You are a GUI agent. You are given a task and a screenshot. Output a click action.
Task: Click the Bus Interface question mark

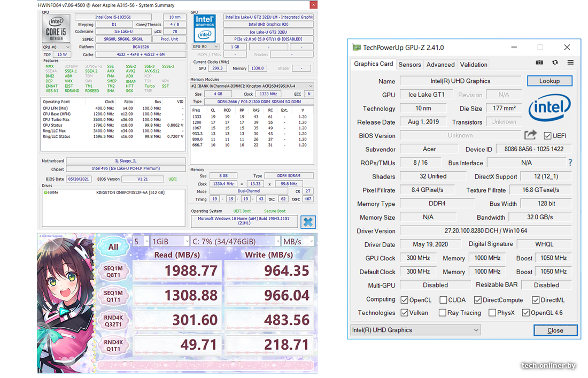pos(570,163)
